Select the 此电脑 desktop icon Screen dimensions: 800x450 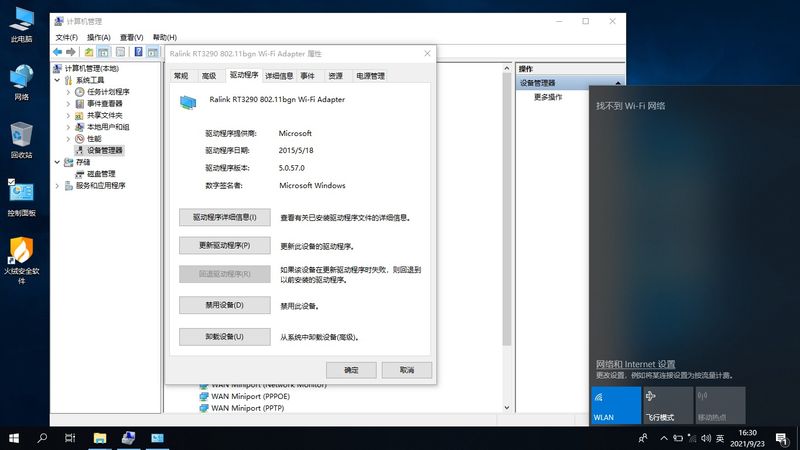tap(21, 25)
